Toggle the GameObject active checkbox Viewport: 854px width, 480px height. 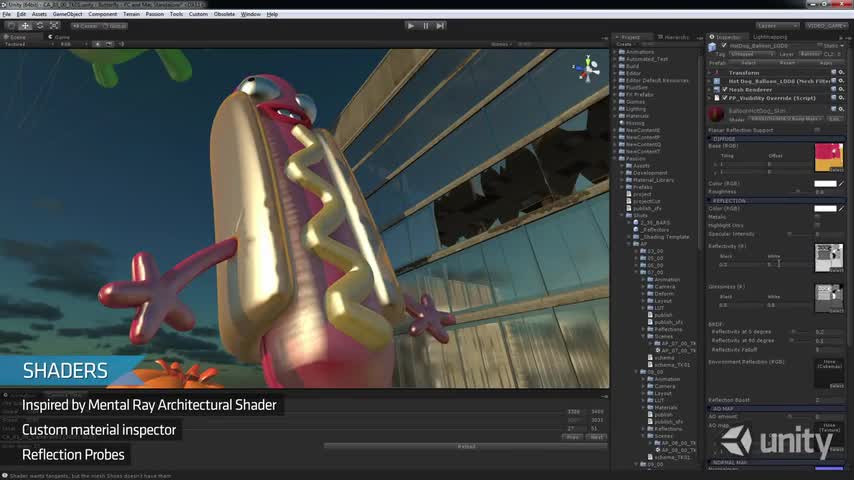(x=724, y=46)
